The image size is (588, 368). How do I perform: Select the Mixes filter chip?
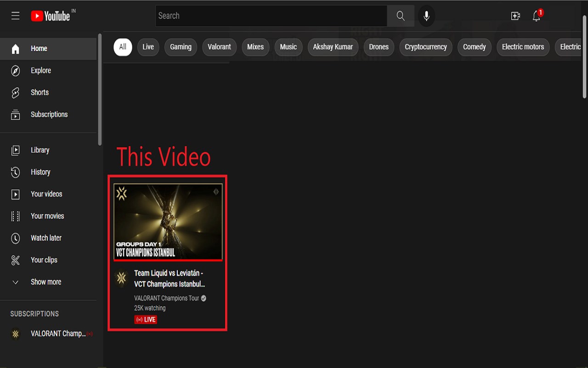pos(255,47)
